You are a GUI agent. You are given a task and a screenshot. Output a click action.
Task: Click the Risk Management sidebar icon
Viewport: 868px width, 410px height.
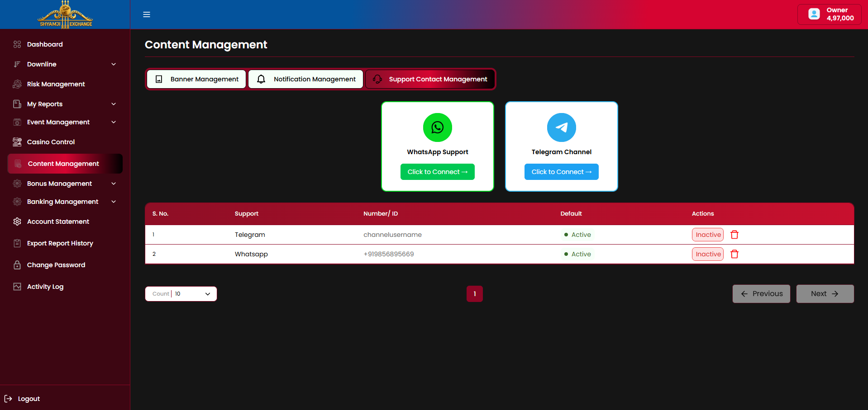pos(17,84)
